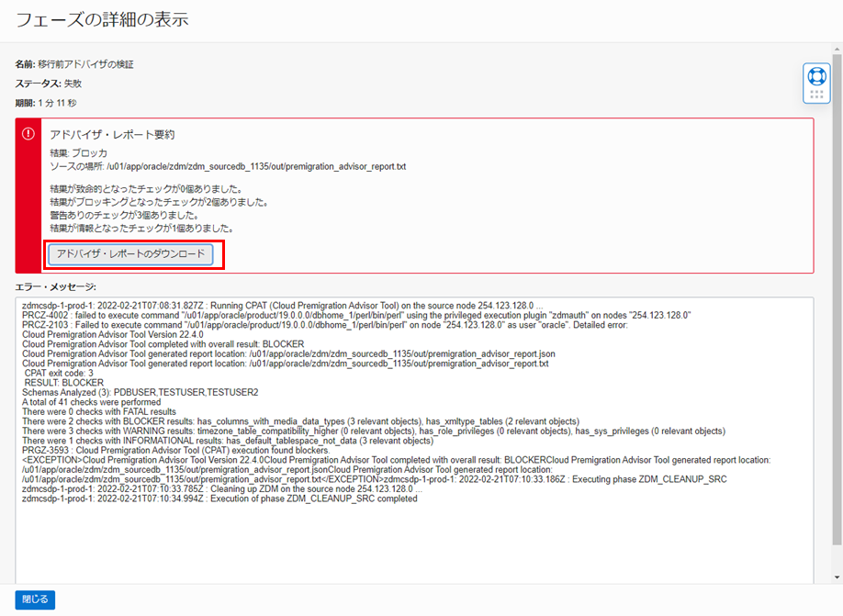Click the エラー・メッセージ label
The image size is (843, 616).
(x=55, y=286)
